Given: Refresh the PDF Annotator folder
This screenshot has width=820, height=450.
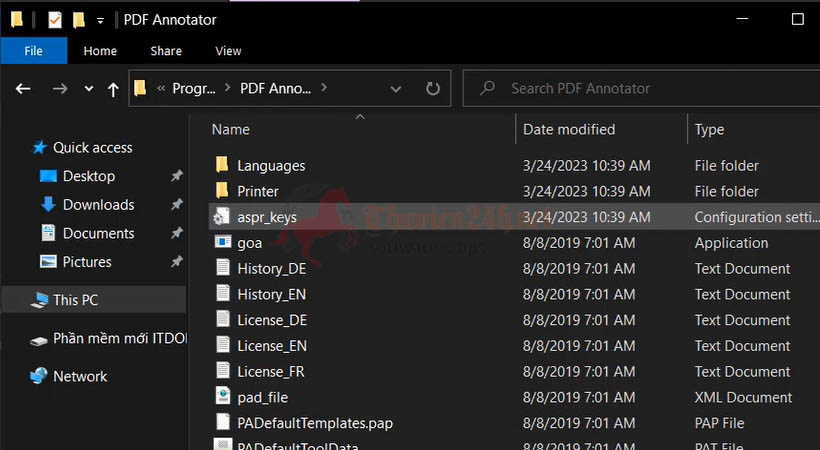Looking at the screenshot, I should tap(432, 88).
